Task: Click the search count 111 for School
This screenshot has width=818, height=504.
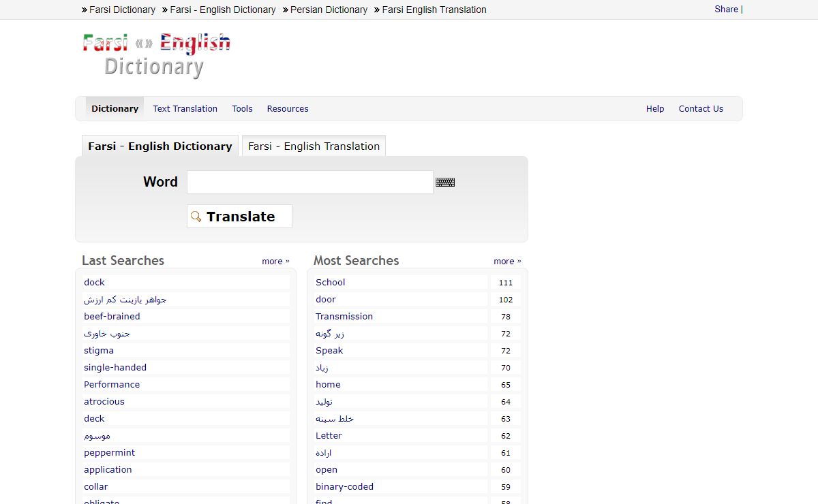Action: [x=505, y=283]
